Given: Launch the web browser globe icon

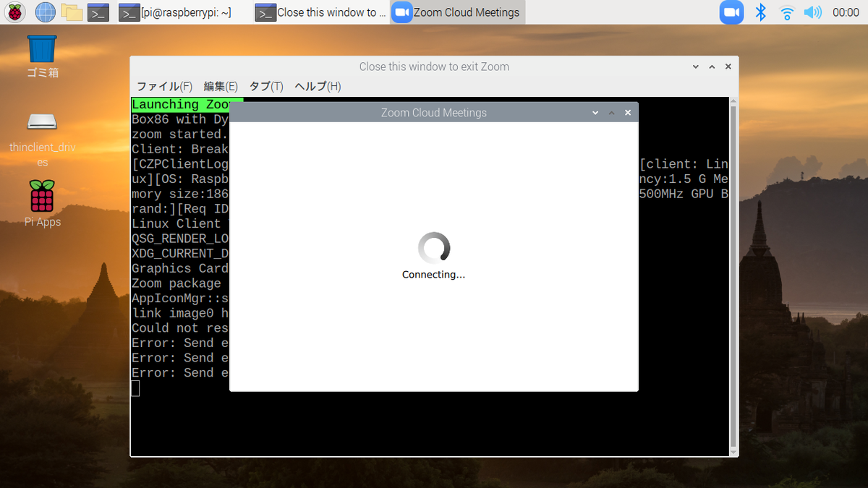Looking at the screenshot, I should 45,12.
